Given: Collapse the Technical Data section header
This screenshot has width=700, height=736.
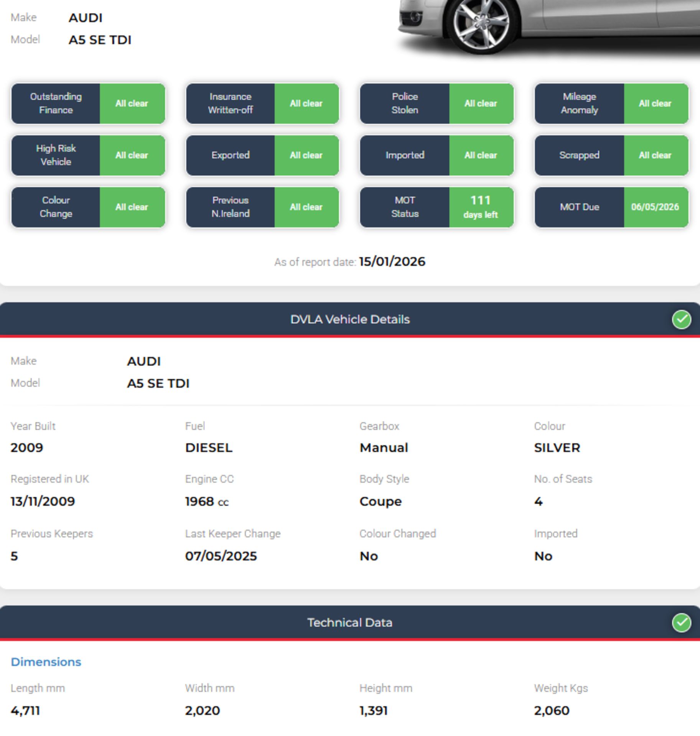Looking at the screenshot, I should (x=350, y=623).
